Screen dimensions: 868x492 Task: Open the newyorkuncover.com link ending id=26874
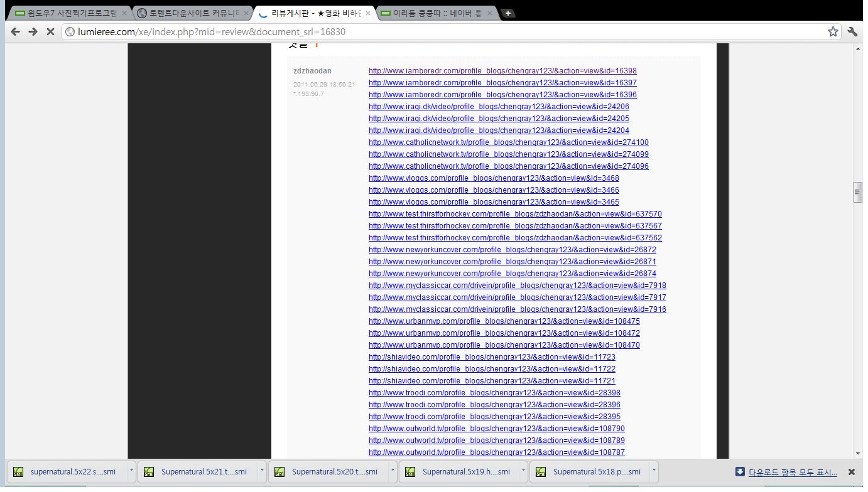[513, 274]
